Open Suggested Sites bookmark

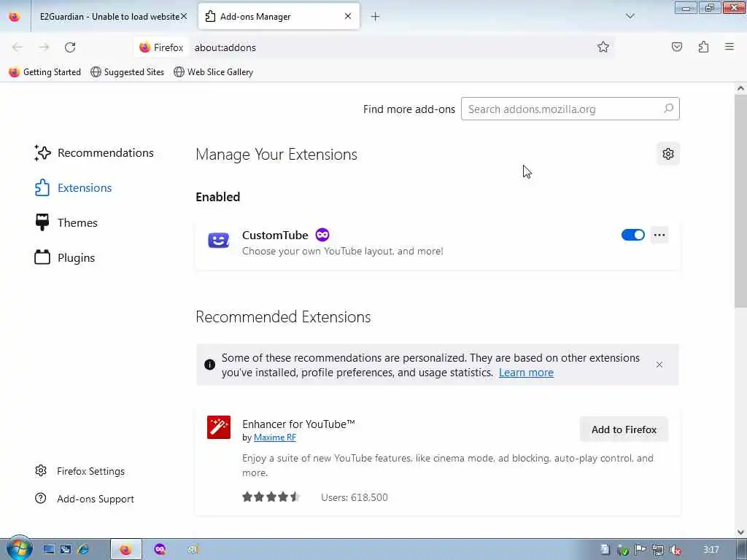tap(127, 72)
